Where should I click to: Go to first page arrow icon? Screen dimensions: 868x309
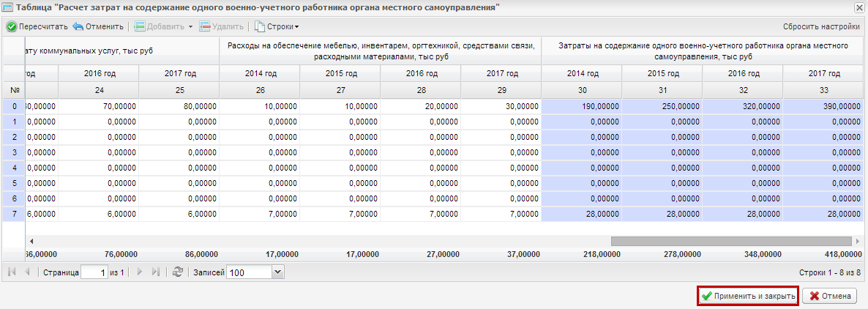click(12, 272)
